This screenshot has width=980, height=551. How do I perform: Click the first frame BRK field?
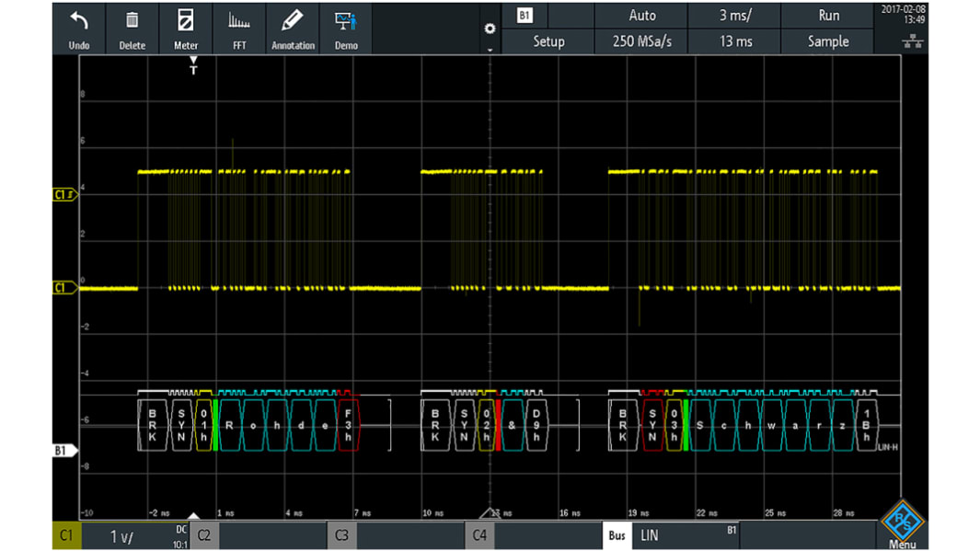tap(153, 425)
